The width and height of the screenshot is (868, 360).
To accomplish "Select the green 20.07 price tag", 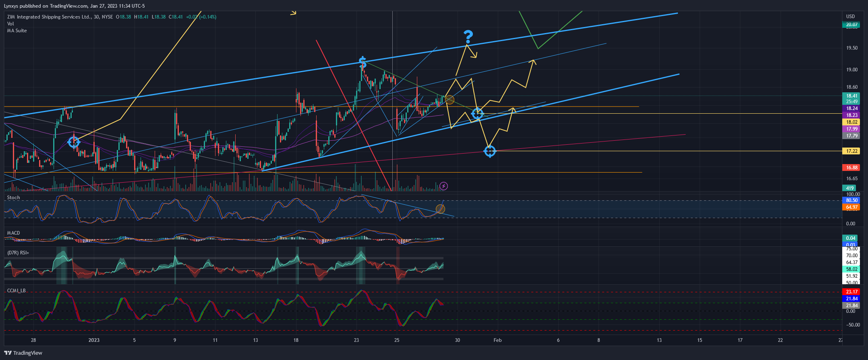I will [851, 25].
